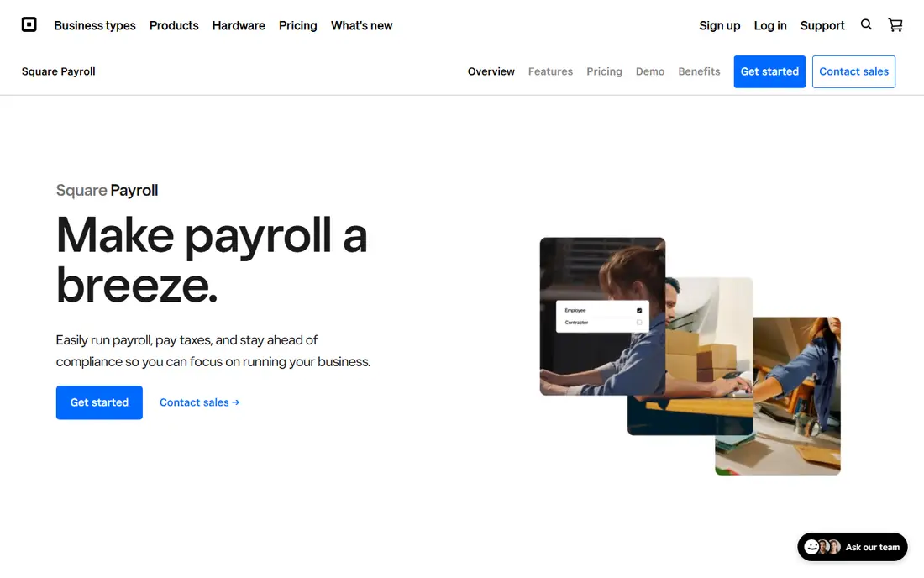Image resolution: width=924 pixels, height=578 pixels.
Task: Open the Support link
Action: tap(822, 25)
